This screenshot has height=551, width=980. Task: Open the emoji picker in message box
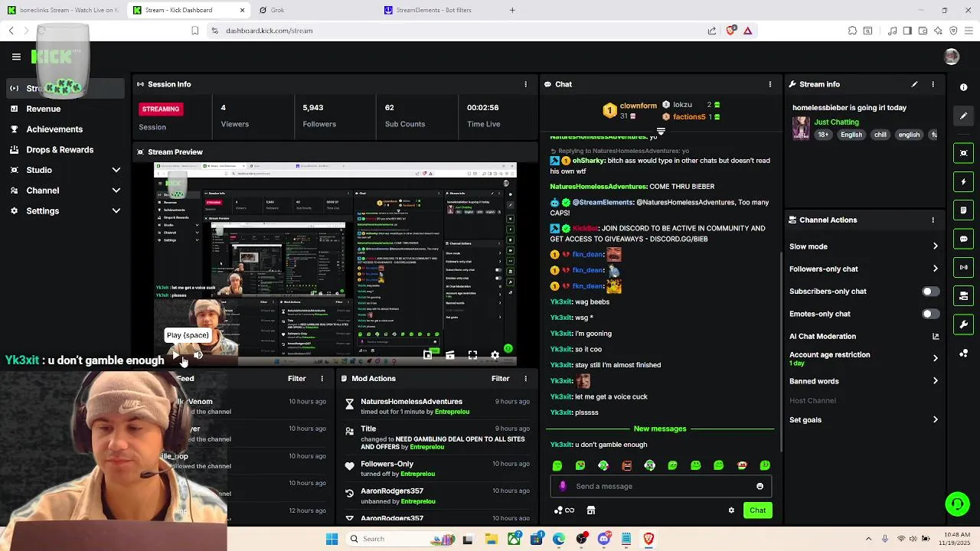pos(759,486)
